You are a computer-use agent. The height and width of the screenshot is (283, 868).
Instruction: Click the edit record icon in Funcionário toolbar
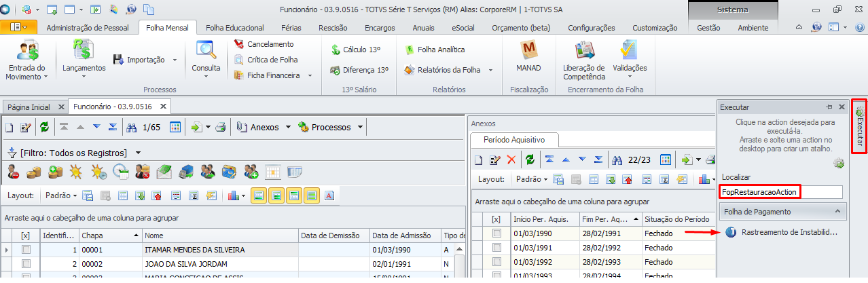pos(26,127)
